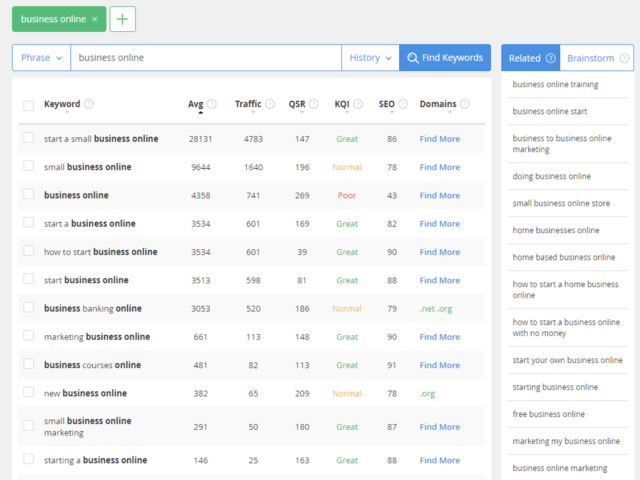Viewport: 640px width, 480px height.
Task: Check the 'marketing business online' row
Action: pyautogui.click(x=29, y=336)
